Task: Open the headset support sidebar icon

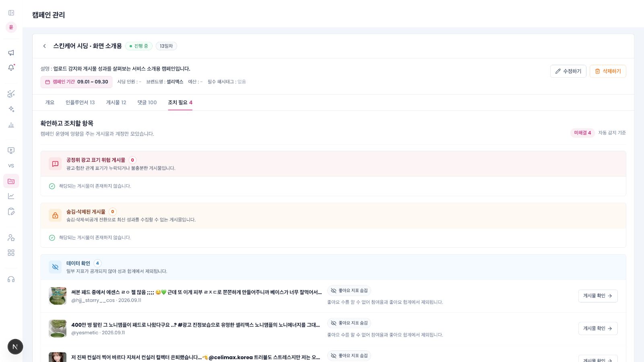Action: coord(11,279)
